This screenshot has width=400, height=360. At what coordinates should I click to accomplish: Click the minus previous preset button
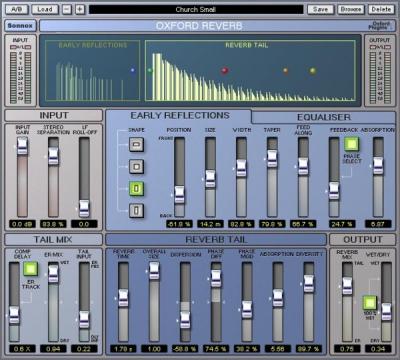click(x=67, y=9)
